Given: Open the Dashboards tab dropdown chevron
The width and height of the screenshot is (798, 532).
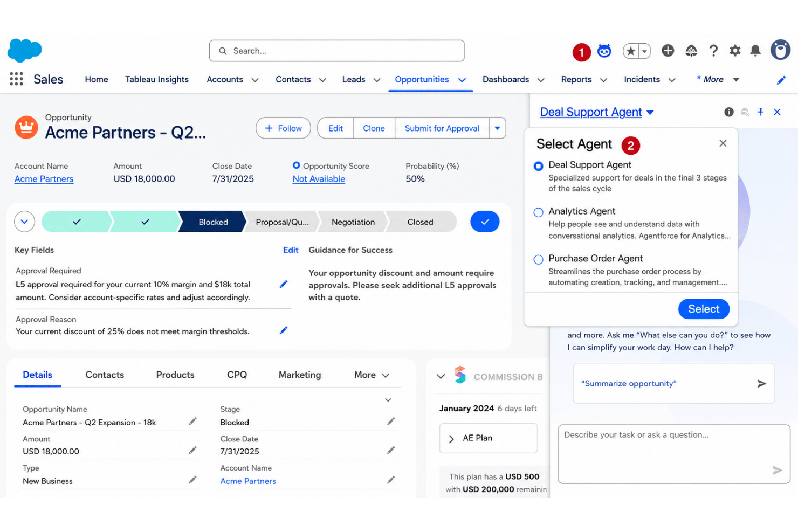Looking at the screenshot, I should coord(541,80).
